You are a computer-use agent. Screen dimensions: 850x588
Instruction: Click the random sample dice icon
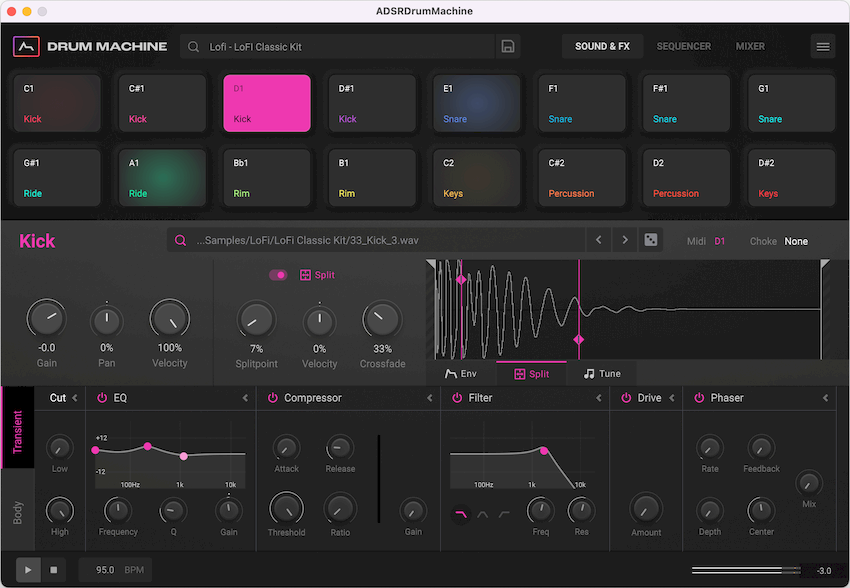click(651, 240)
